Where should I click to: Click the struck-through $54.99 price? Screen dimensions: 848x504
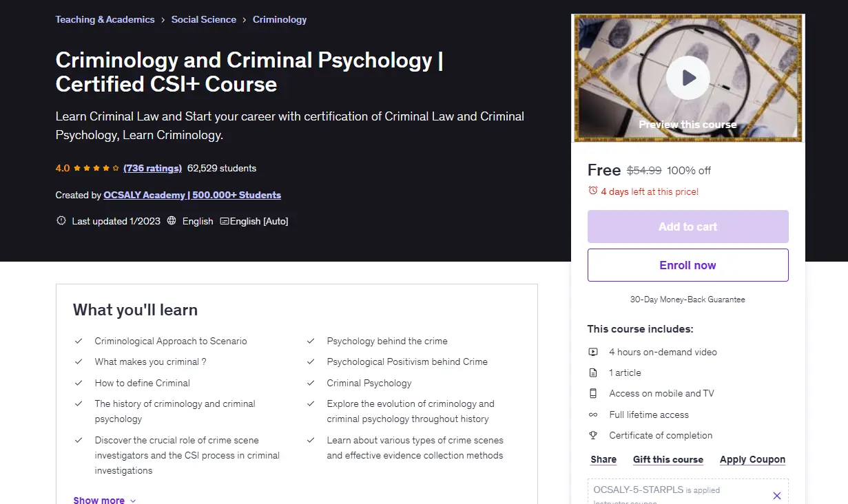point(644,170)
